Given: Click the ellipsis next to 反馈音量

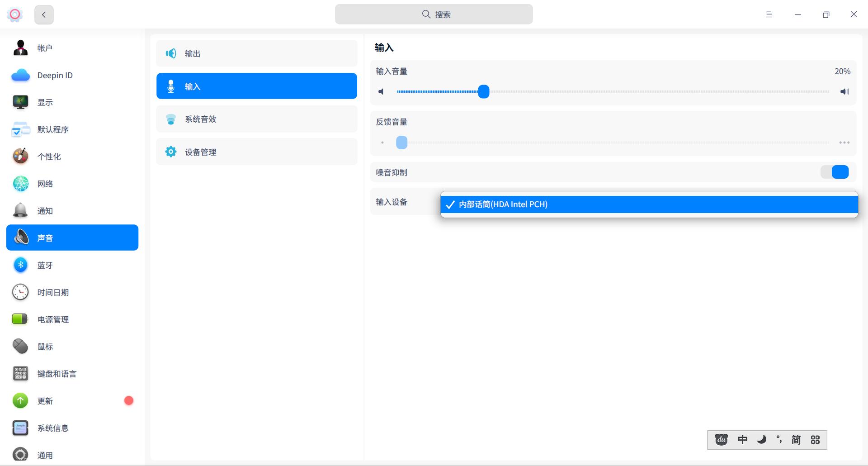Looking at the screenshot, I should [x=844, y=142].
